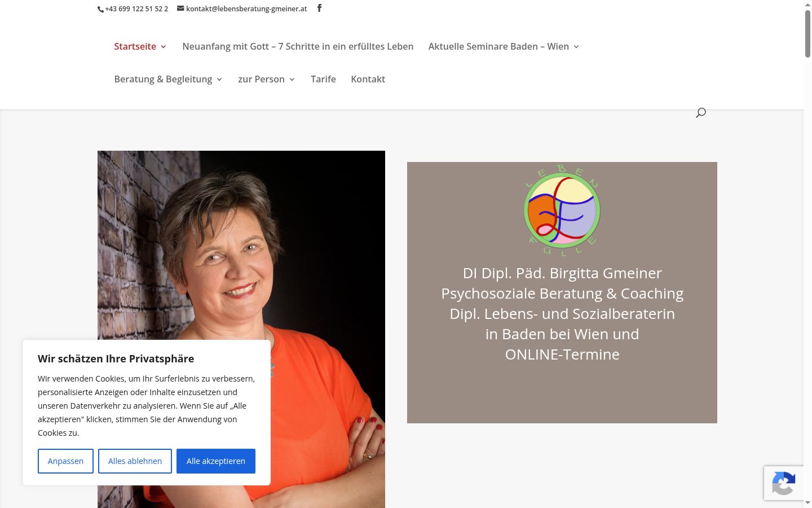Open Neuanfang mit Gott menu item
The height and width of the screenshot is (508, 812).
pyautogui.click(x=298, y=46)
